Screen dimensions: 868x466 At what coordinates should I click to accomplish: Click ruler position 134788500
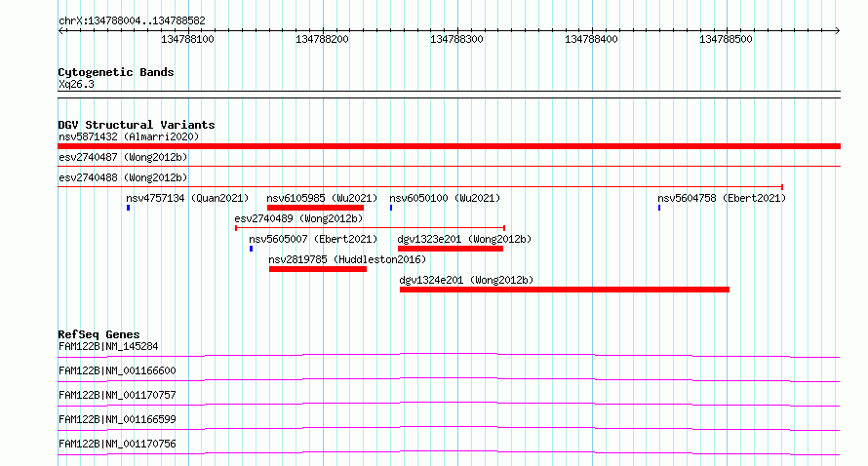[x=726, y=39]
